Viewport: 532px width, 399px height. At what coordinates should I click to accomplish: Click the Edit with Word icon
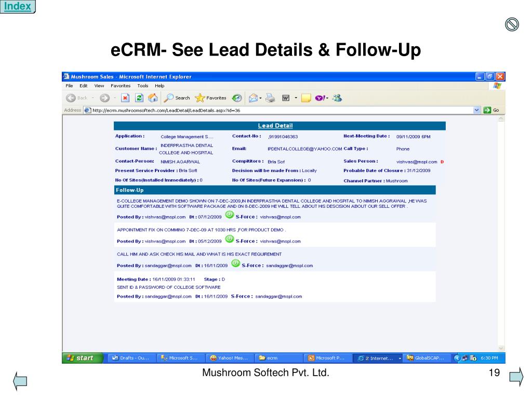pos(286,98)
